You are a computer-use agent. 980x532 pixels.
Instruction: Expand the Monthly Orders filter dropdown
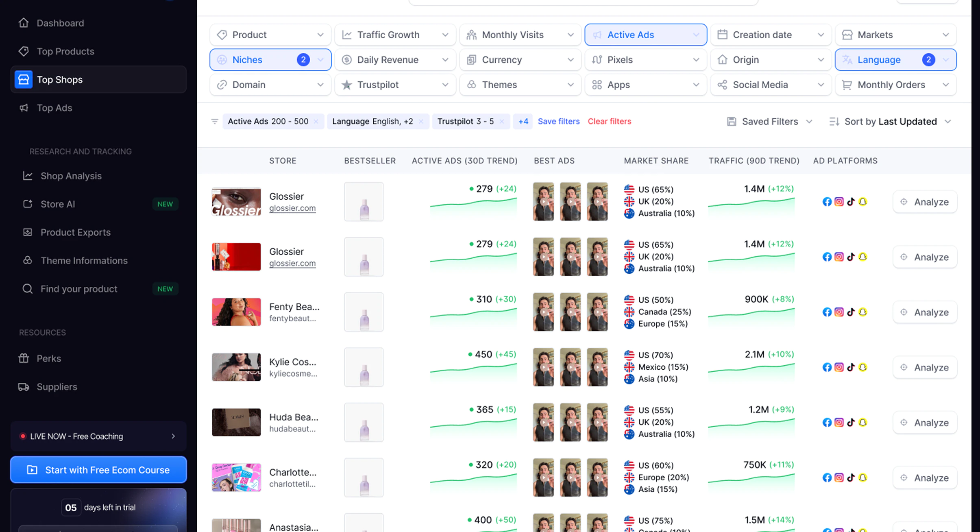pos(895,85)
